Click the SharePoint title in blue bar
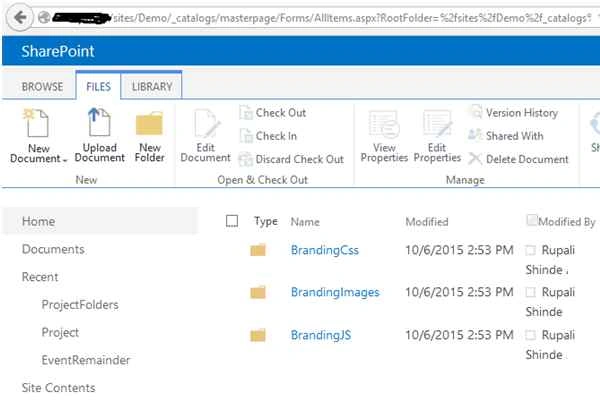 pyautogui.click(x=58, y=51)
